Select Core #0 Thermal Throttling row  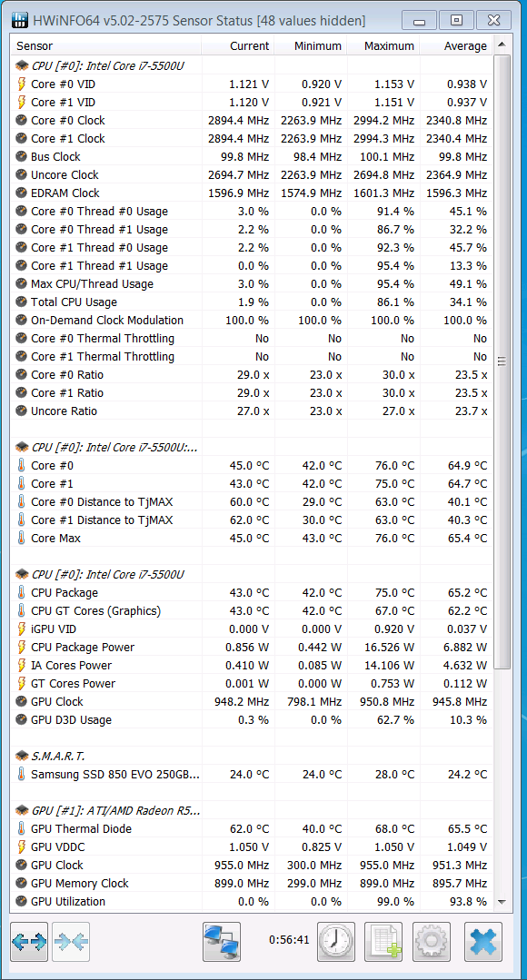[x=252, y=338]
